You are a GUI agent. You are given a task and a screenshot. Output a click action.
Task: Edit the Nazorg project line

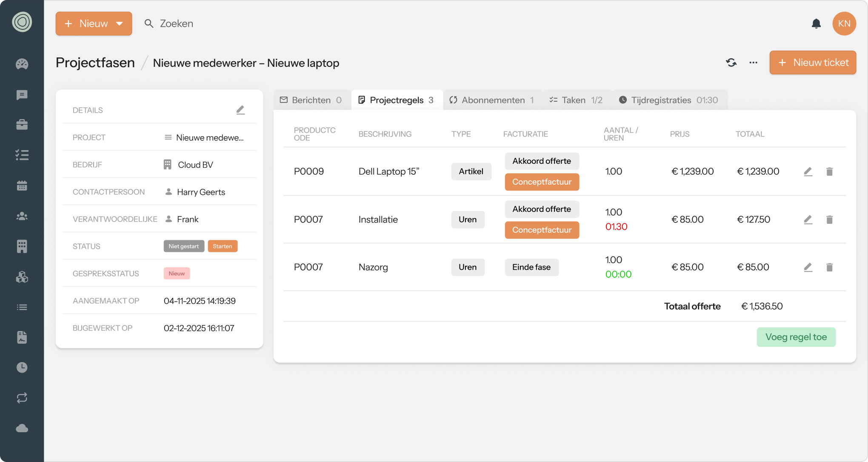click(808, 267)
